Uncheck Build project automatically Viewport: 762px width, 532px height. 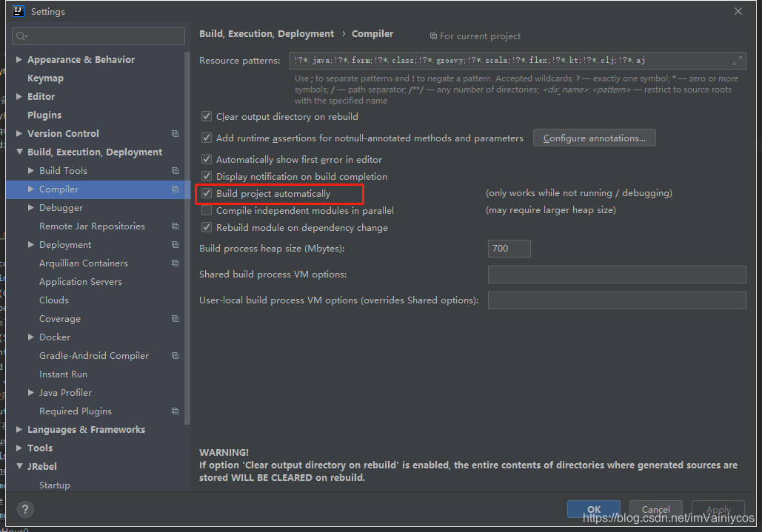tap(207, 193)
